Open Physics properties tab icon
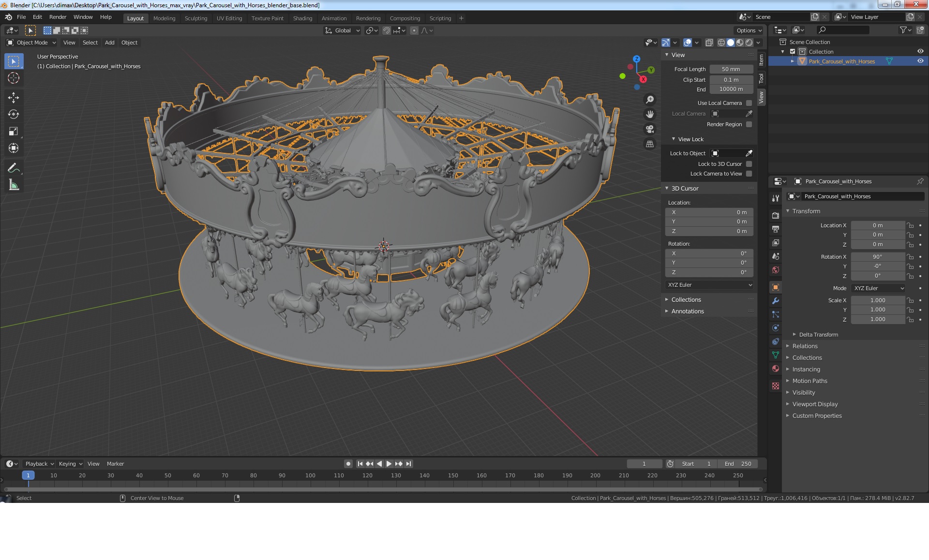929x560 pixels. click(776, 328)
